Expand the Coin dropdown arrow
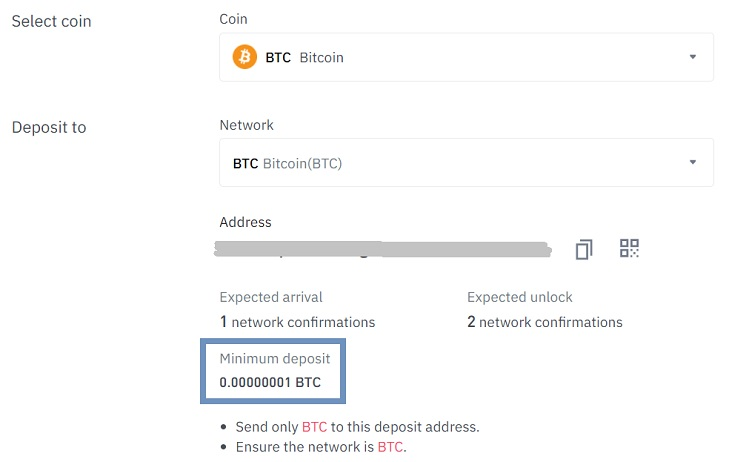This screenshot has width=729, height=462. coord(693,57)
